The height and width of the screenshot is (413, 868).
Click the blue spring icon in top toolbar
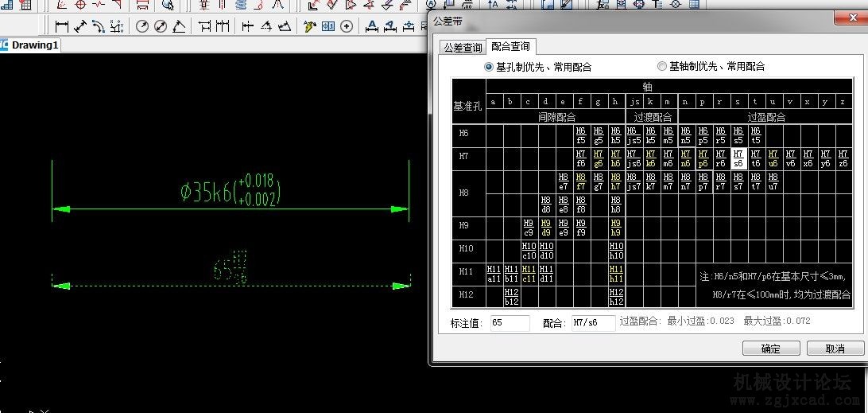click(242, 5)
